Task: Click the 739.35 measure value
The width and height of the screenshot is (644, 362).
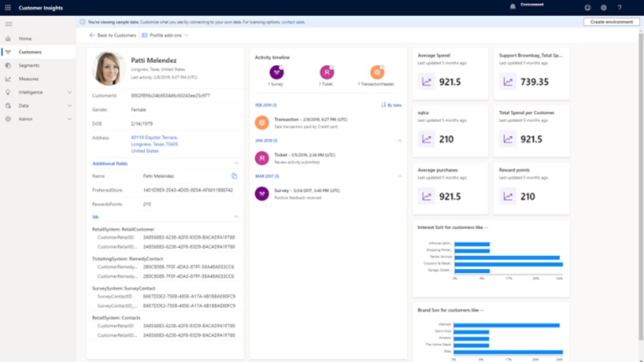Action: click(535, 82)
